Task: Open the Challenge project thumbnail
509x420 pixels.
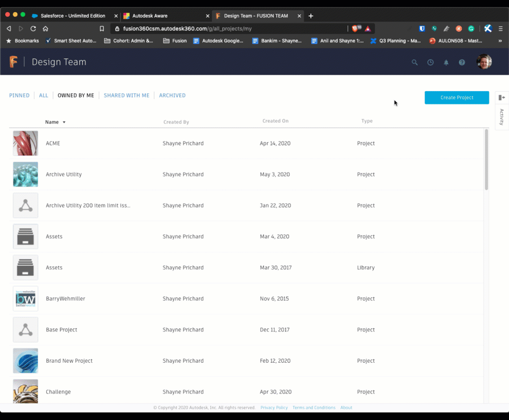Action: tap(25, 391)
